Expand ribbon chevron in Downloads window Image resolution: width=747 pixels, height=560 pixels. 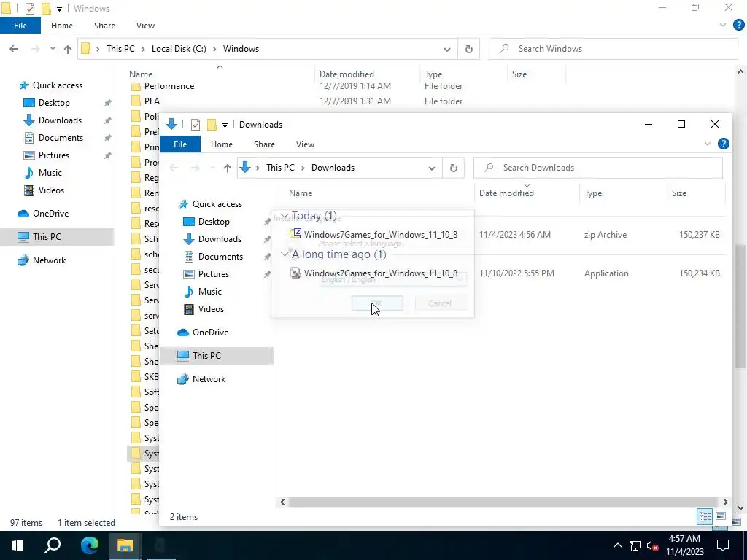click(x=708, y=144)
